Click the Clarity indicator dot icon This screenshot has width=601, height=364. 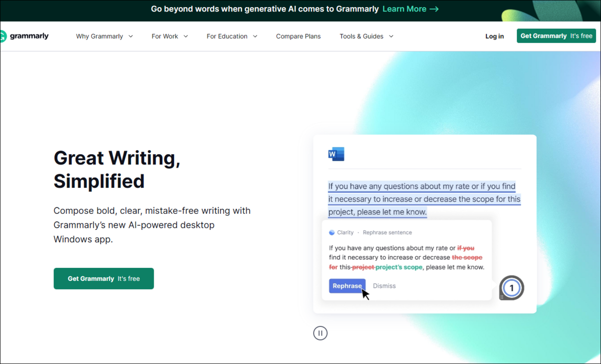click(x=332, y=232)
